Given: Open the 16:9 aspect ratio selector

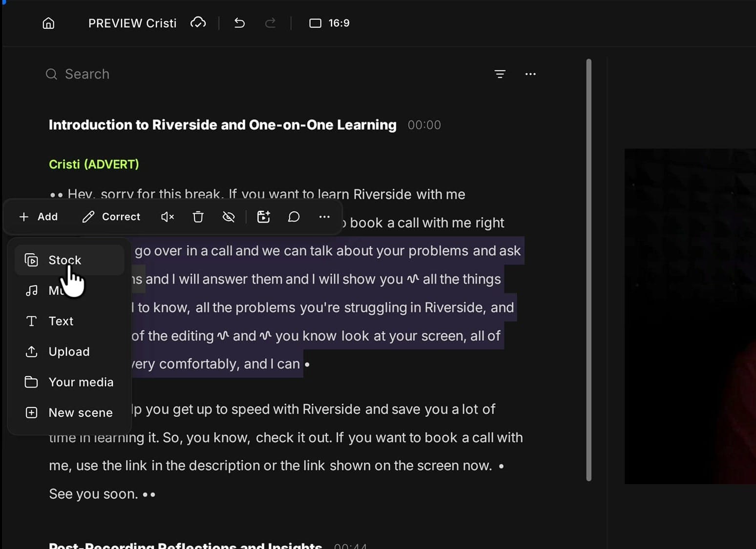Looking at the screenshot, I should pos(329,23).
